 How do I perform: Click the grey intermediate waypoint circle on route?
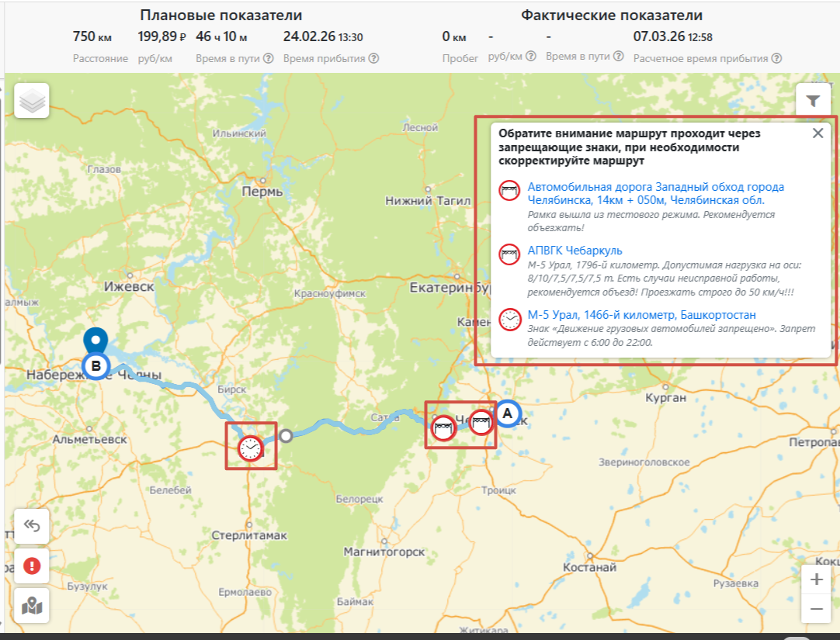pos(286,435)
